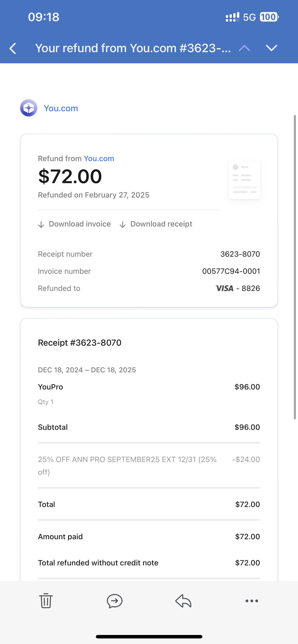Tap the vertical scrollbar on right edge

coord(295,267)
